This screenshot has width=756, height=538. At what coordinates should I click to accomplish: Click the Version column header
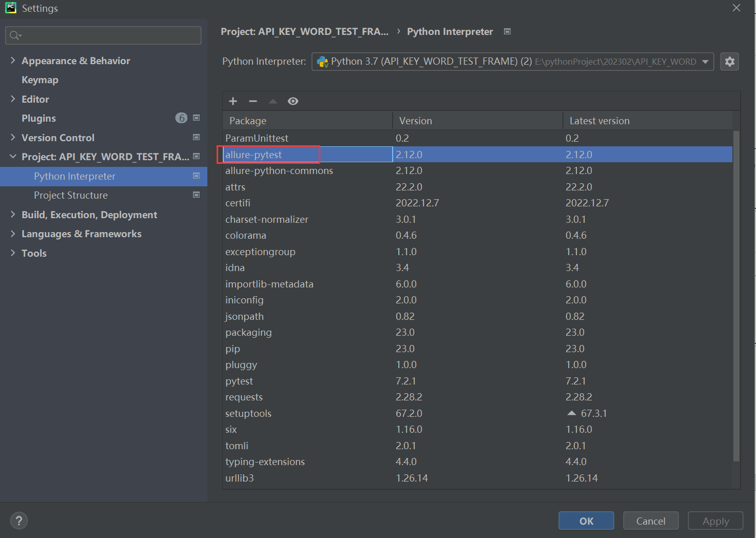click(x=478, y=121)
